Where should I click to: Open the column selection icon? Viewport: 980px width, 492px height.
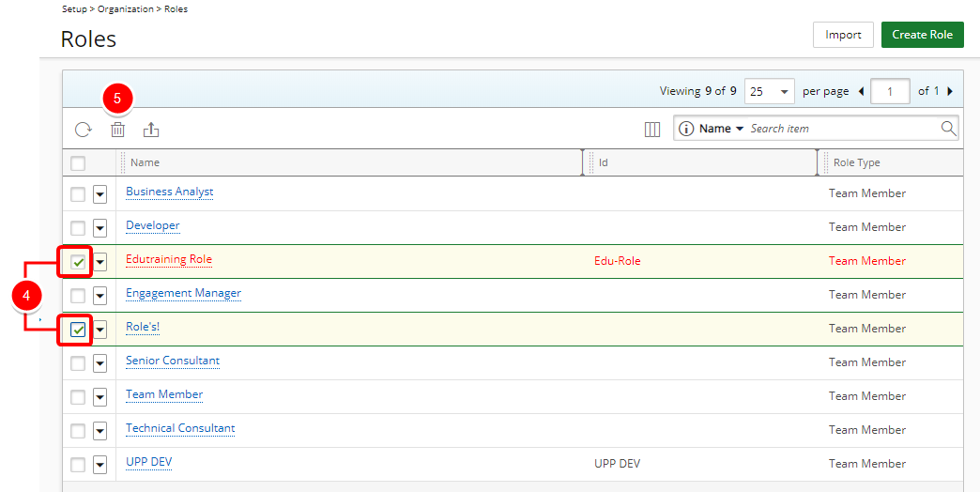[651, 130]
